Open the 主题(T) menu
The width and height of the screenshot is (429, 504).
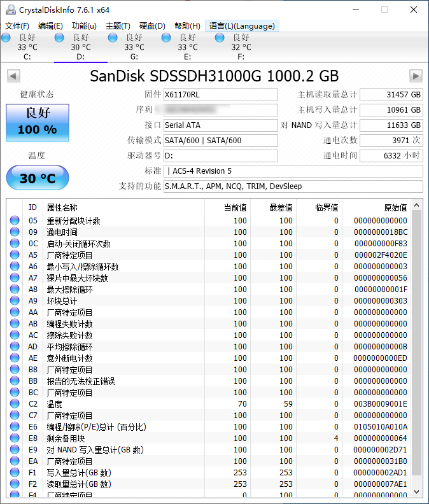point(118,26)
